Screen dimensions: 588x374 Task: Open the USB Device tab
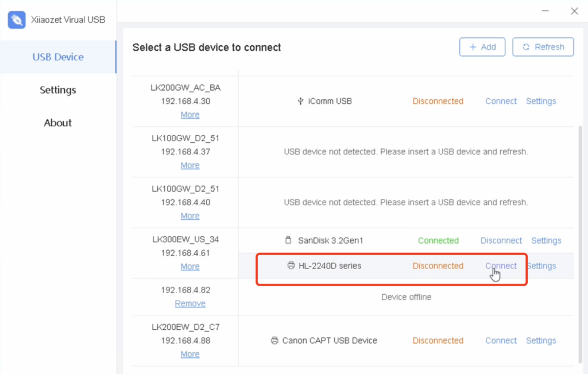[58, 57]
